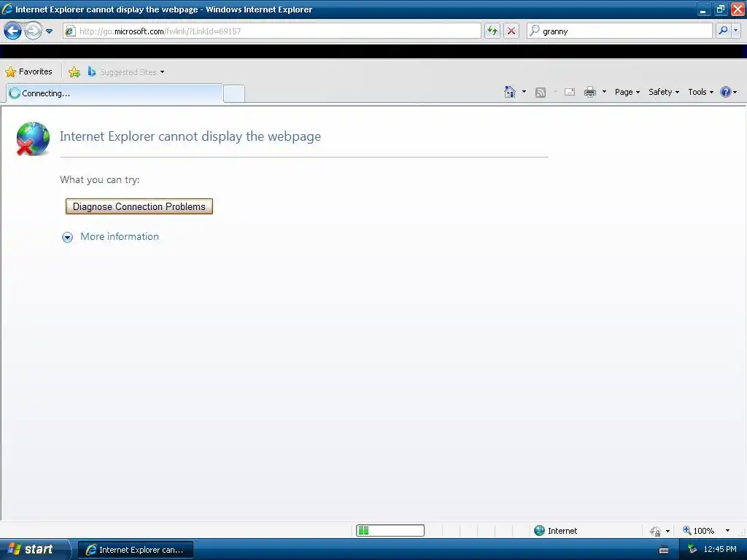
Task: Click the Add to Favorites Bar star icon
Action: [74, 72]
